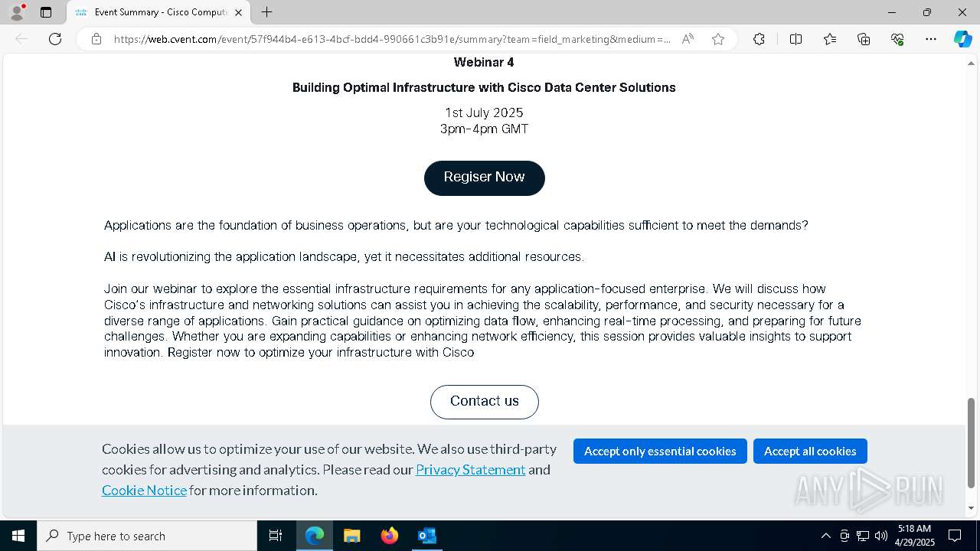The height and width of the screenshot is (551, 980).
Task: Open the Extensions puzzle icon
Action: click(759, 39)
